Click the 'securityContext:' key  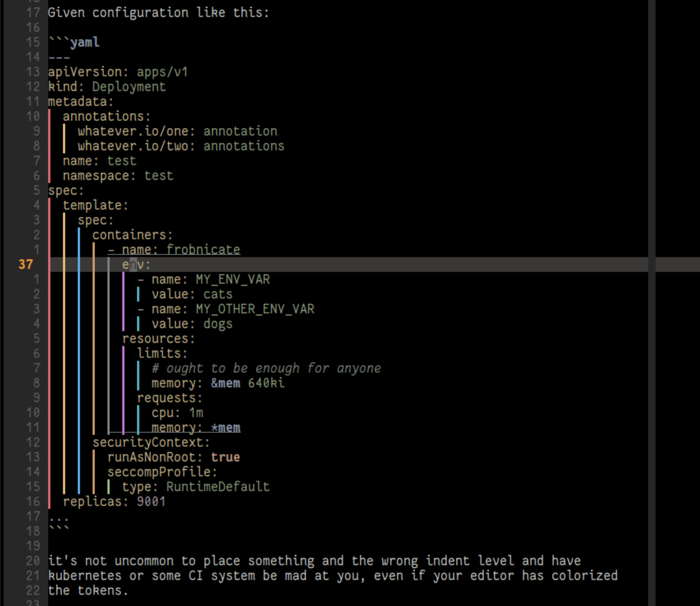tap(151, 442)
